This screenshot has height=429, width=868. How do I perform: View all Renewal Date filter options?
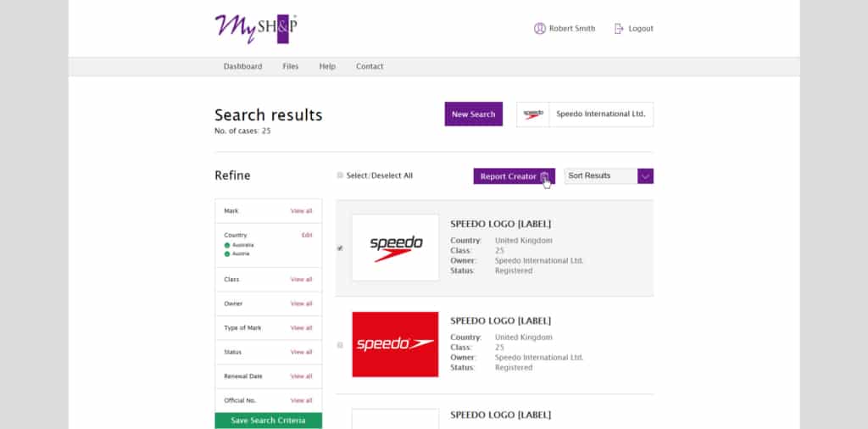[x=301, y=376]
